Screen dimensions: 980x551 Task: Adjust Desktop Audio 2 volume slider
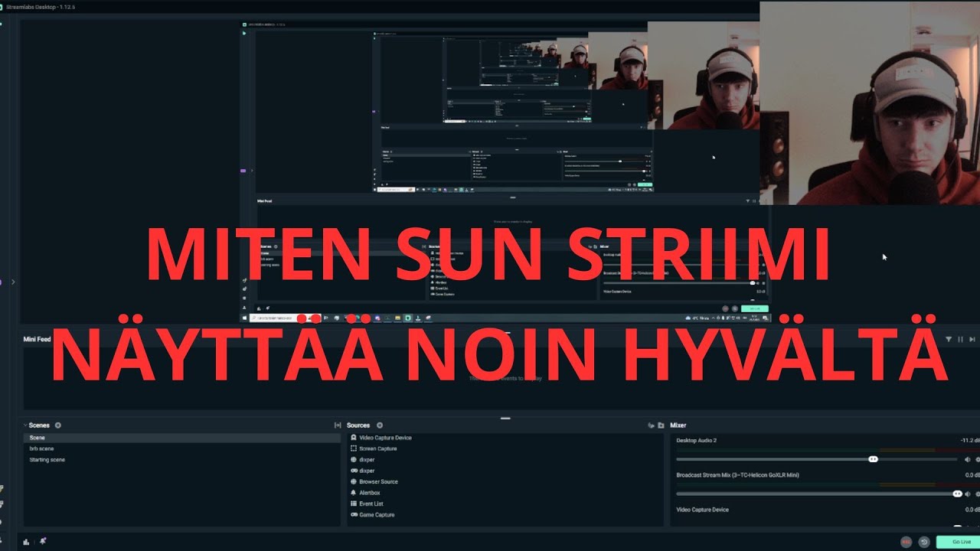[x=816, y=459]
